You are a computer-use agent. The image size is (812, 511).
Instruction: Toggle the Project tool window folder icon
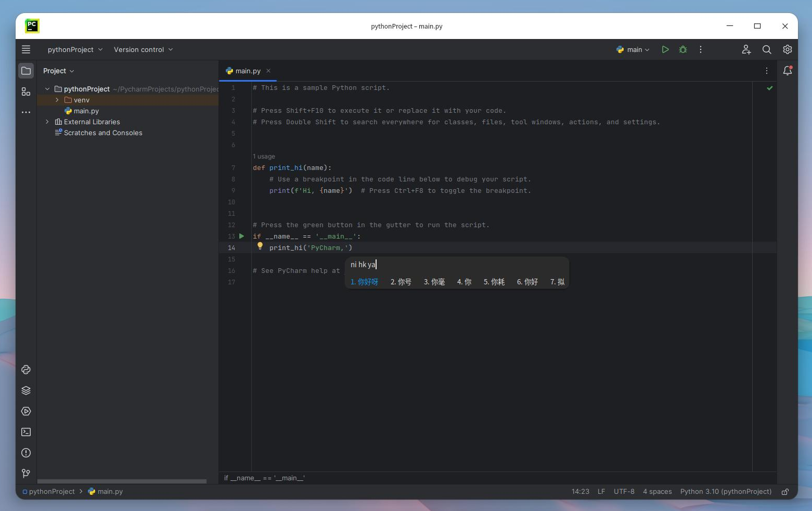click(26, 71)
